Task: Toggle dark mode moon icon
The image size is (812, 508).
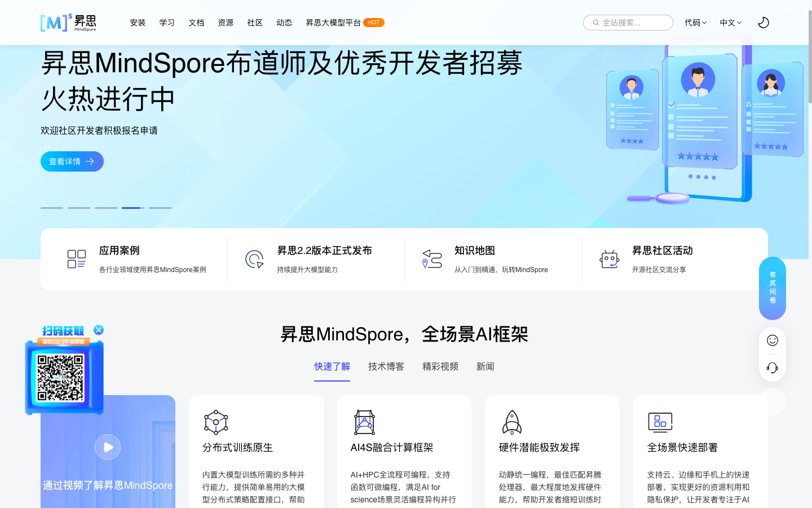Action: (764, 23)
